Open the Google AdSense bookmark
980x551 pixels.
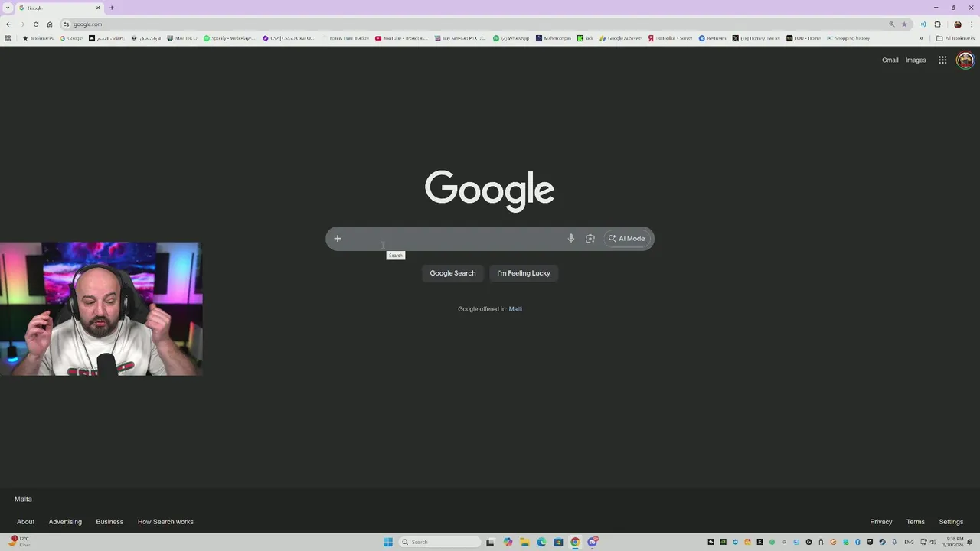tap(621, 38)
